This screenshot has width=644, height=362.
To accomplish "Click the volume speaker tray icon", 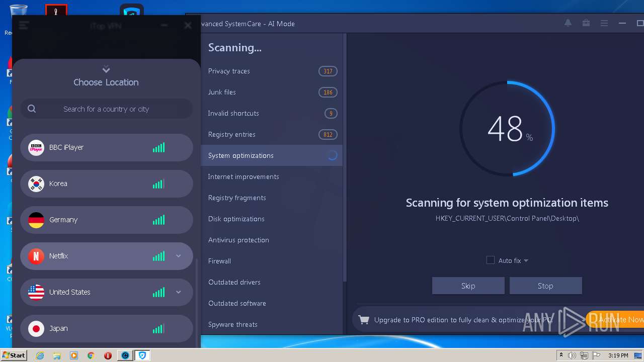I will point(572,355).
